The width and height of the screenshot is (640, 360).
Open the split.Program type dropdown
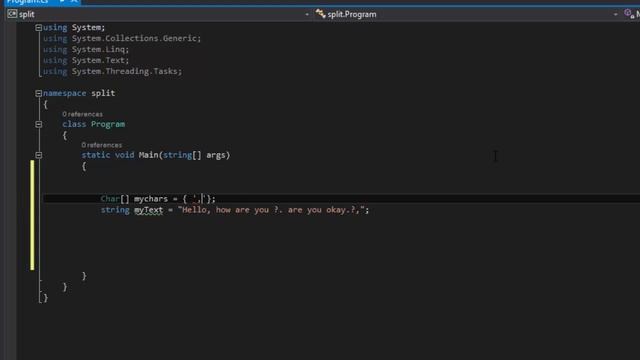(616, 14)
